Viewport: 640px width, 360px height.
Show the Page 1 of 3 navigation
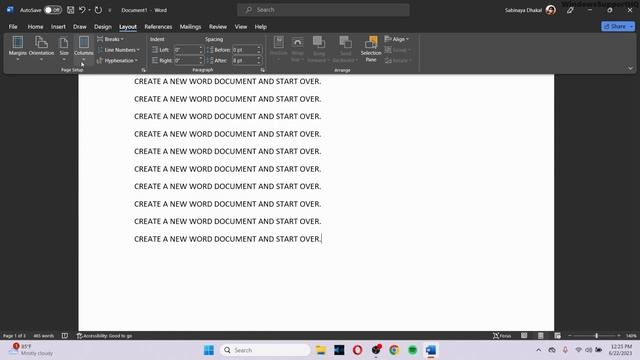pos(14,336)
